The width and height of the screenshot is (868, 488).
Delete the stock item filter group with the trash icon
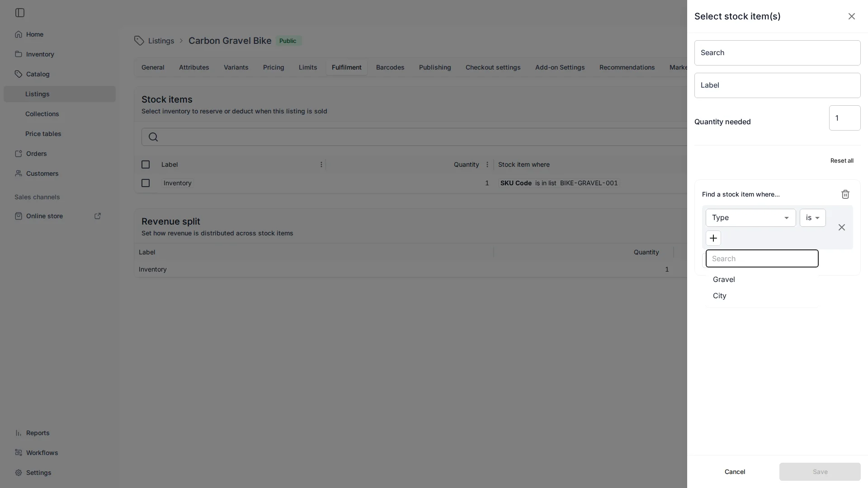pyautogui.click(x=845, y=194)
